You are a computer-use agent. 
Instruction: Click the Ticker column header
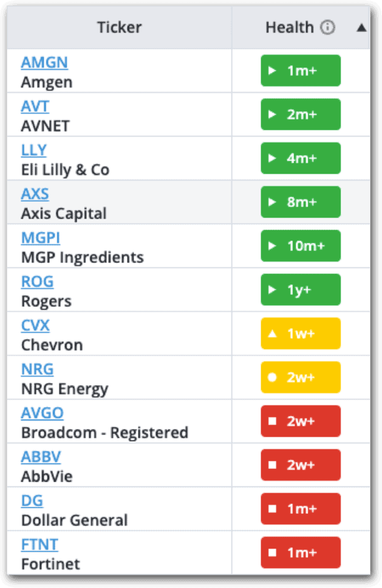point(119,27)
